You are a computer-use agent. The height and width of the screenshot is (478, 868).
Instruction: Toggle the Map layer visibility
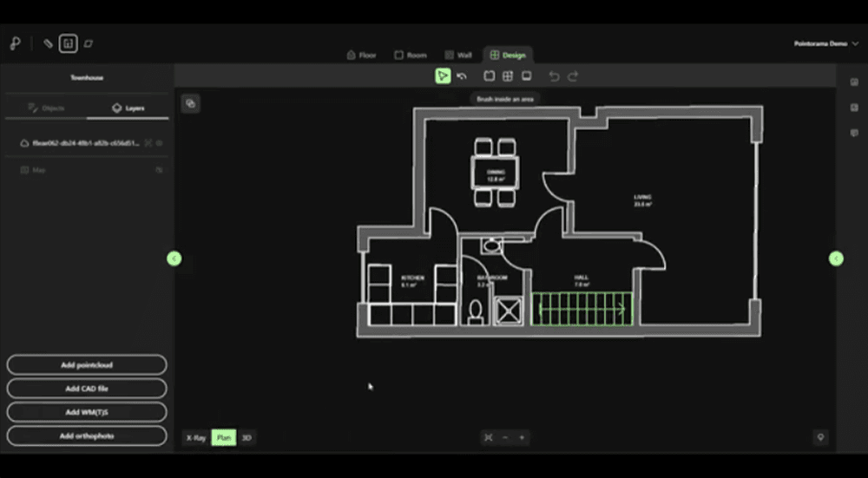click(160, 170)
